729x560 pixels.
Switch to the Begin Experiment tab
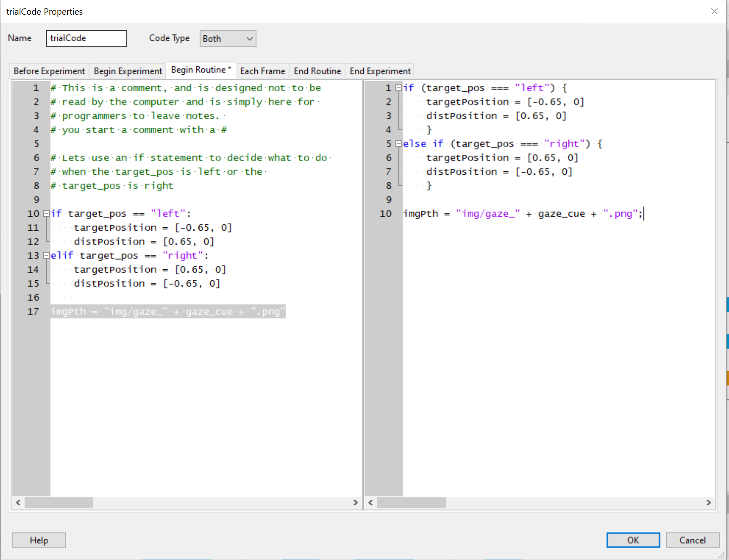(128, 71)
